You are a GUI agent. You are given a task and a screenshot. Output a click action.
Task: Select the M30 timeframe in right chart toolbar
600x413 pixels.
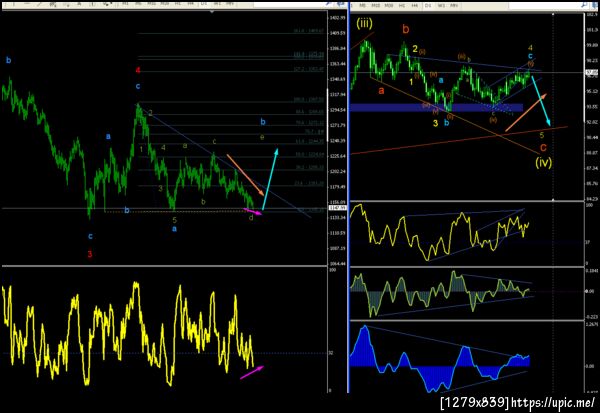tap(389, 5)
